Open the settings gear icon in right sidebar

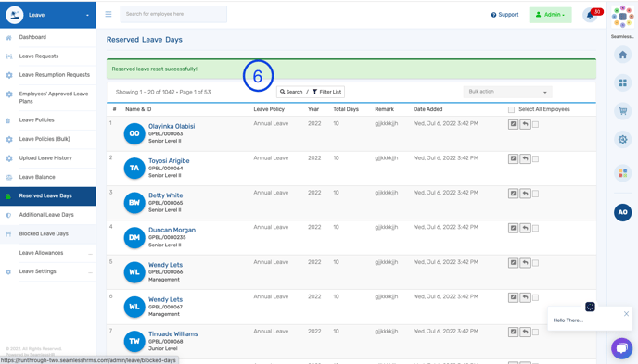tap(622, 139)
